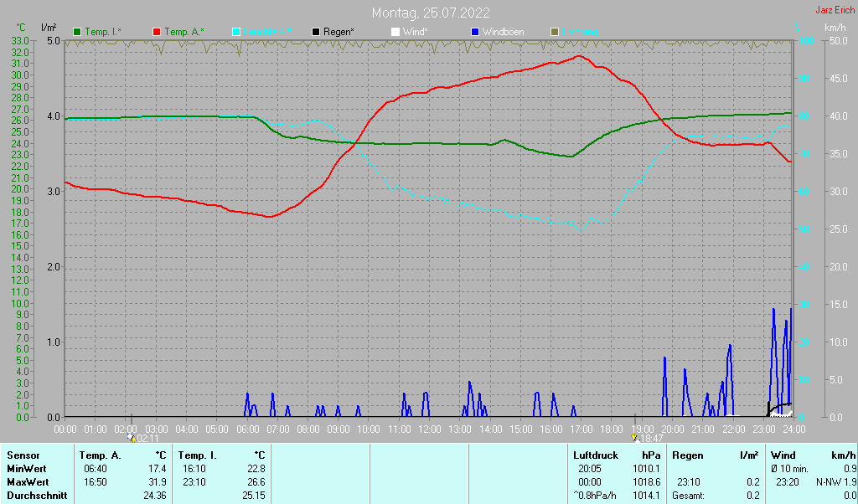Click the maximum outdoor temperature value '31.9'
The image size is (858, 504).
click(x=157, y=483)
